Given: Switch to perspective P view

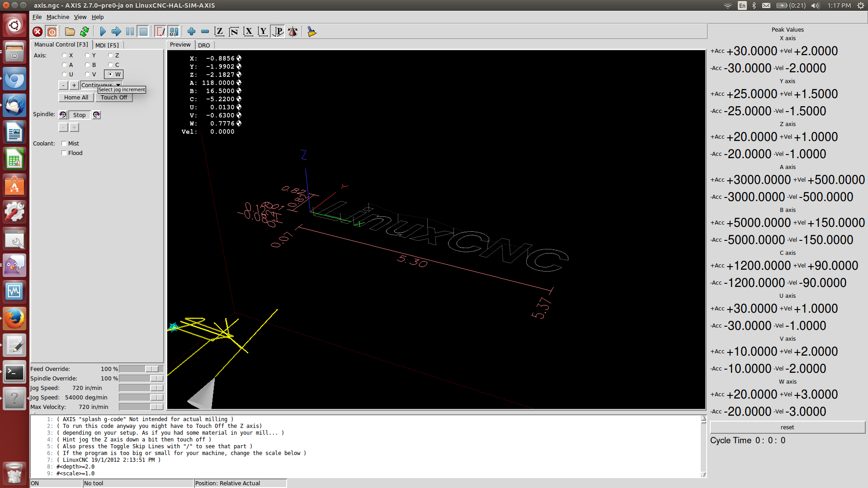Looking at the screenshot, I should click(x=278, y=32).
